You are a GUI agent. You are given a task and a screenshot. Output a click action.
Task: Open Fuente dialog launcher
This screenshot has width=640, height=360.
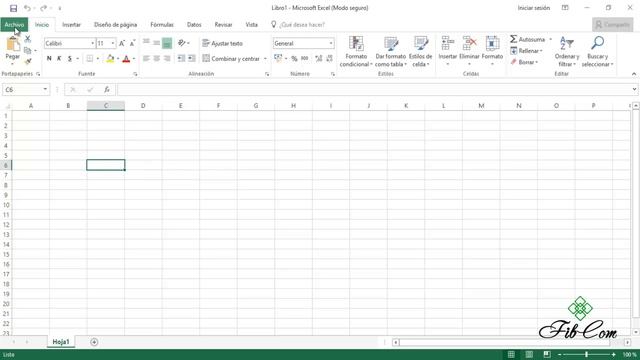click(x=135, y=74)
